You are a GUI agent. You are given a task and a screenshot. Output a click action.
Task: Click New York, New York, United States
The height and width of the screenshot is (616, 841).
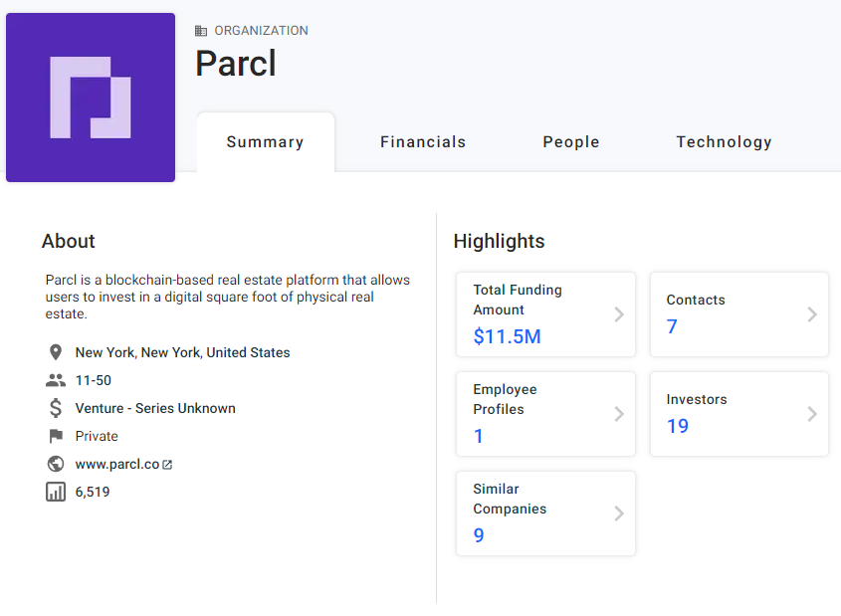(x=182, y=352)
